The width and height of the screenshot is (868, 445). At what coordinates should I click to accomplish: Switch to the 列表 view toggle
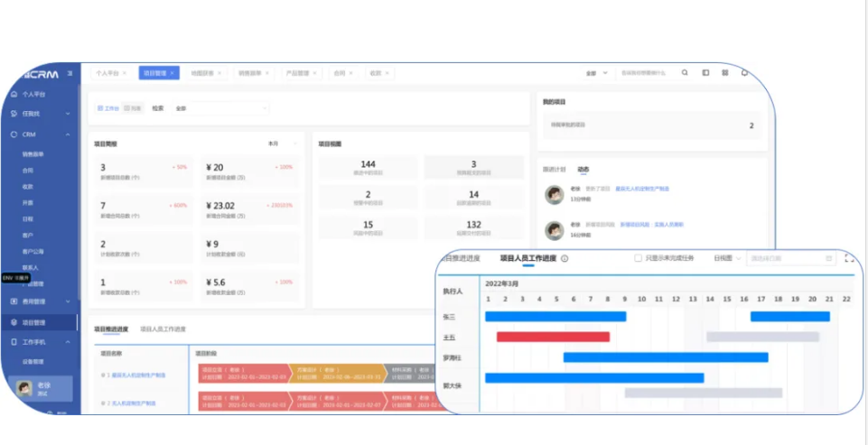pos(134,108)
